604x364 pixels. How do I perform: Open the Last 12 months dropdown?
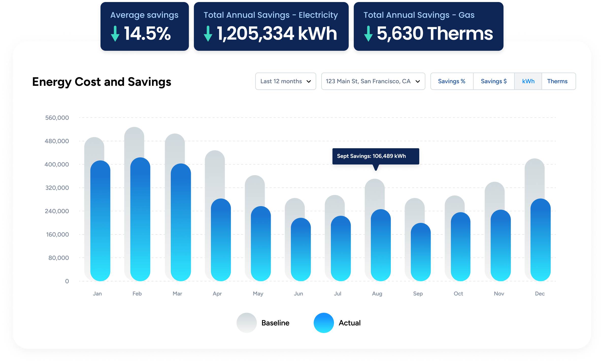[x=286, y=81]
